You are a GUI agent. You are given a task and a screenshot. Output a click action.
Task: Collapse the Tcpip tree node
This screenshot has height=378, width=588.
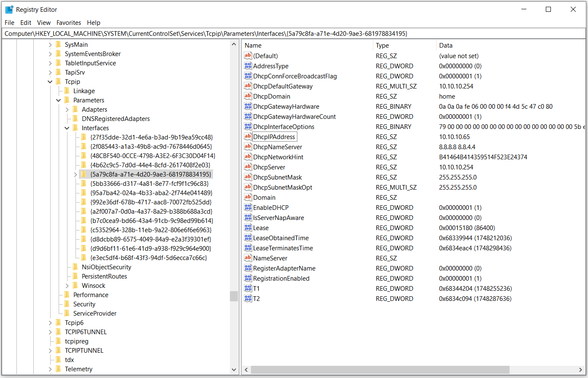coord(50,82)
